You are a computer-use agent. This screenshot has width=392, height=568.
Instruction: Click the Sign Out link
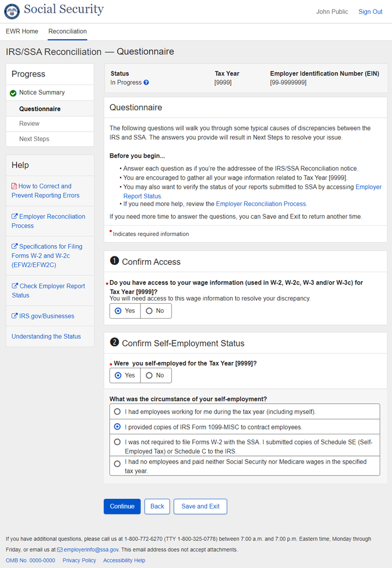370,11
